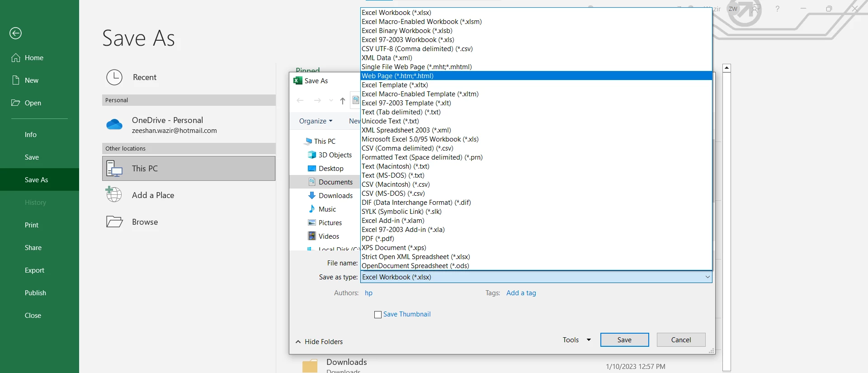
Task: Open the Info backstage tab
Action: 39,134
